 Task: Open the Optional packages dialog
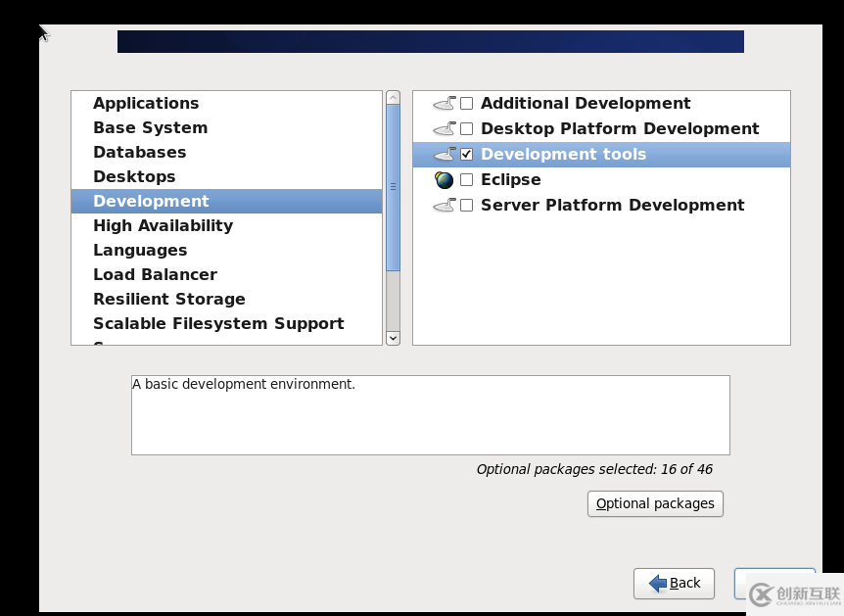tap(655, 503)
